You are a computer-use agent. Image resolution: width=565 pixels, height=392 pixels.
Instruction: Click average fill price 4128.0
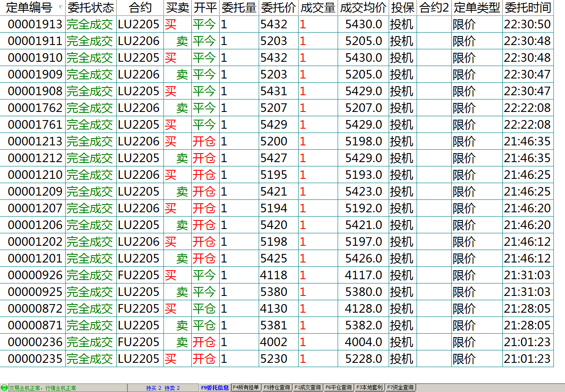(x=363, y=309)
